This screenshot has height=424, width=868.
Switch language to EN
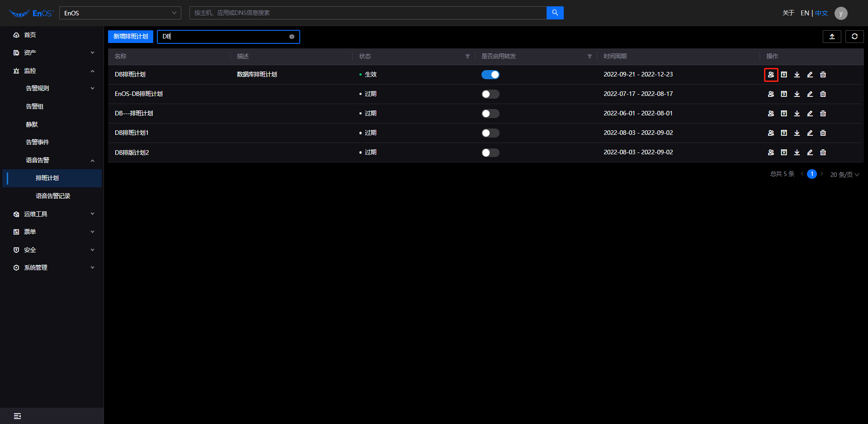coord(805,13)
